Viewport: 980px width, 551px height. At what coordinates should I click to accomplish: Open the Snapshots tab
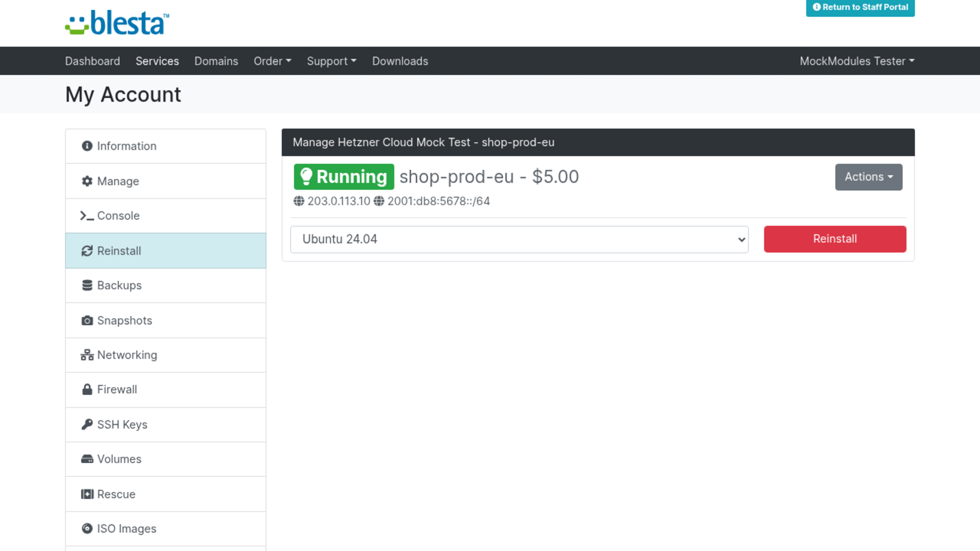point(166,320)
